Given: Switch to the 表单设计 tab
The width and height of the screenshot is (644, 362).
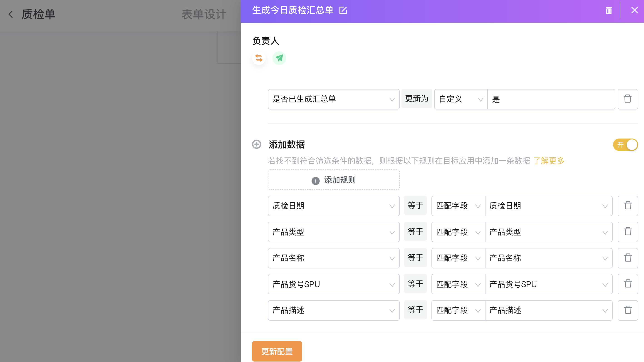Looking at the screenshot, I should 204,14.
